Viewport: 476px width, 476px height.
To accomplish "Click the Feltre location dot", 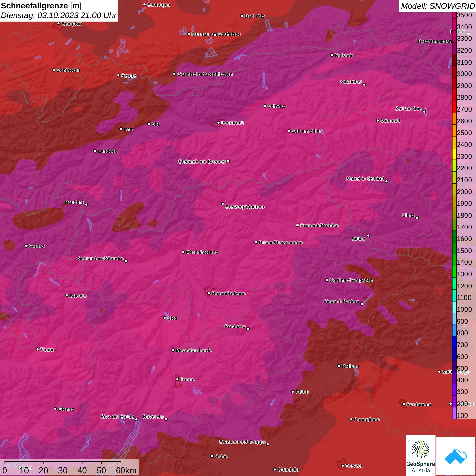I will 293,392.
